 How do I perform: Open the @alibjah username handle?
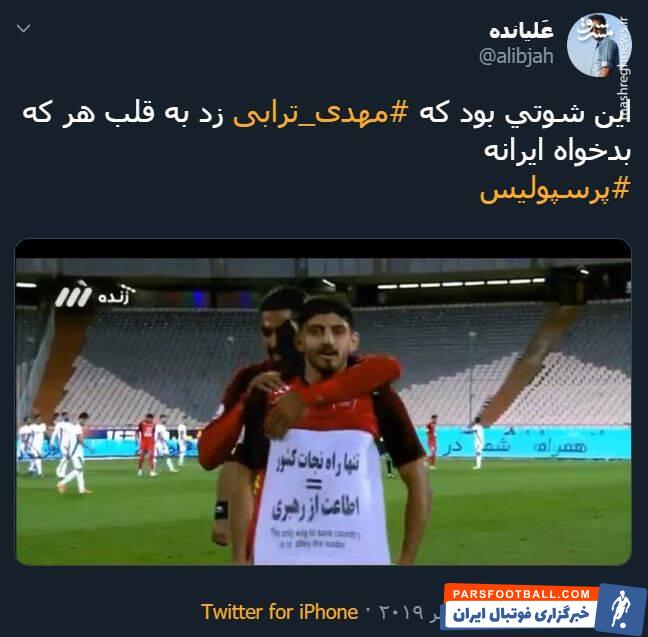click(x=516, y=56)
